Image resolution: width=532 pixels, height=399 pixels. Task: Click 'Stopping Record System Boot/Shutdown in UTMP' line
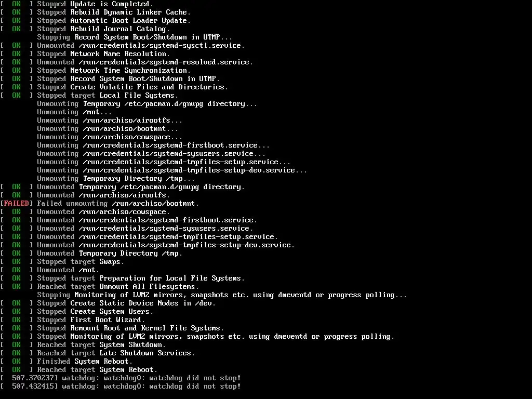pos(135,37)
